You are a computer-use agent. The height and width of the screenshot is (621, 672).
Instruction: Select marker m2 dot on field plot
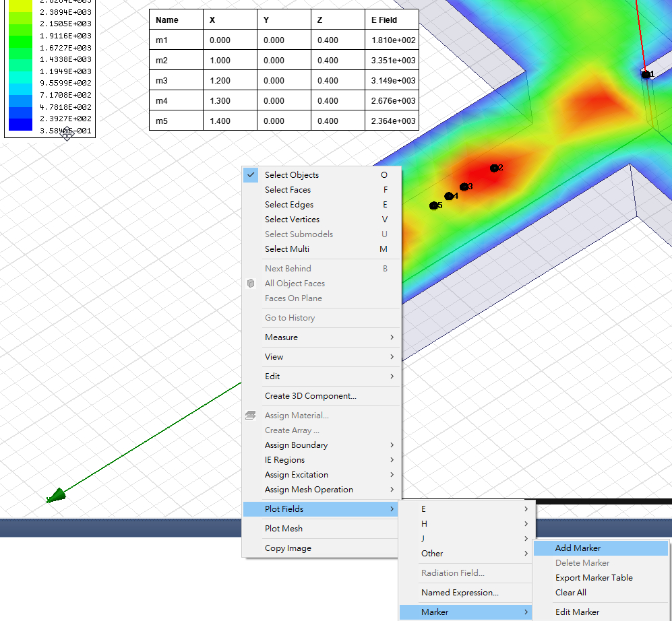494,168
